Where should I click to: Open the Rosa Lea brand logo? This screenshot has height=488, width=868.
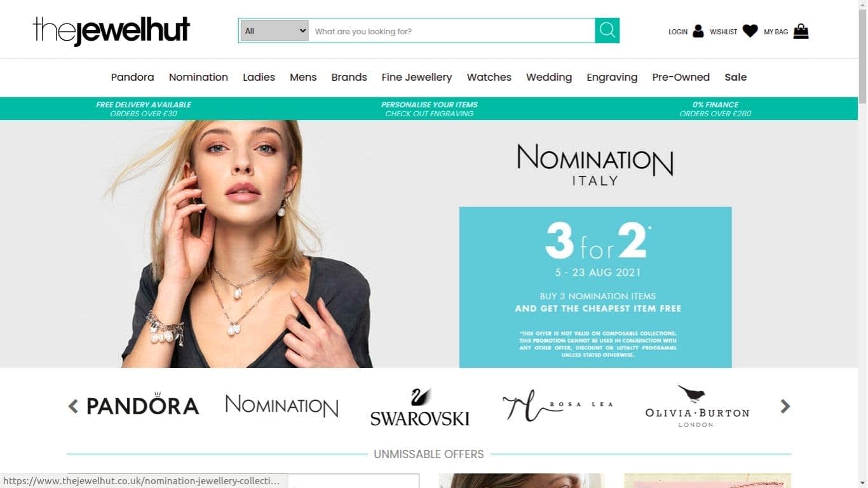557,406
